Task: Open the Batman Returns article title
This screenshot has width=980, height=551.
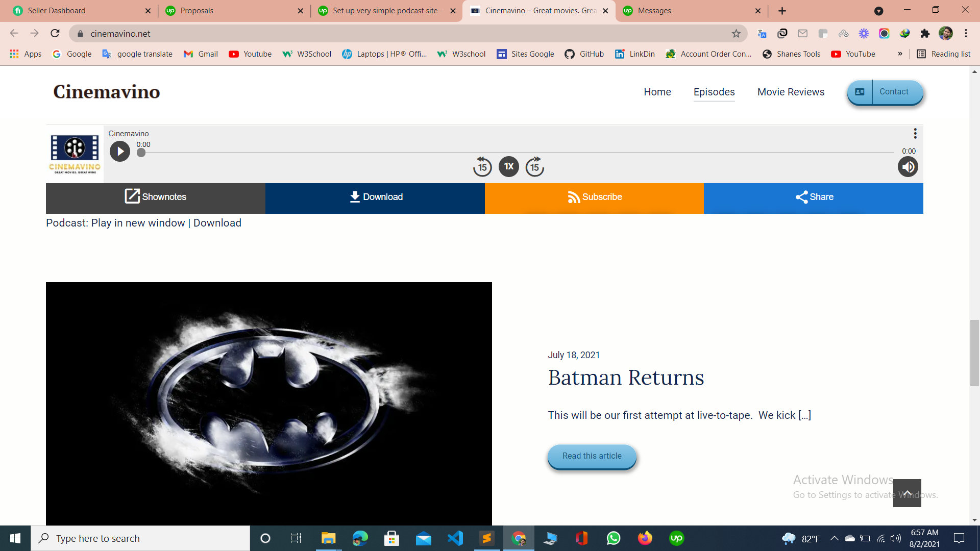Action: (x=626, y=378)
